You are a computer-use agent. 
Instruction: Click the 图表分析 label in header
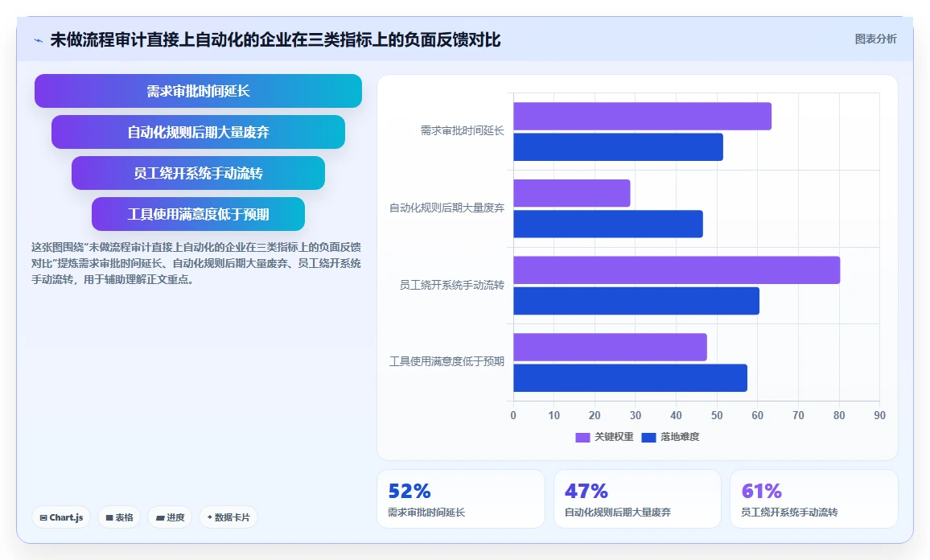875,39
